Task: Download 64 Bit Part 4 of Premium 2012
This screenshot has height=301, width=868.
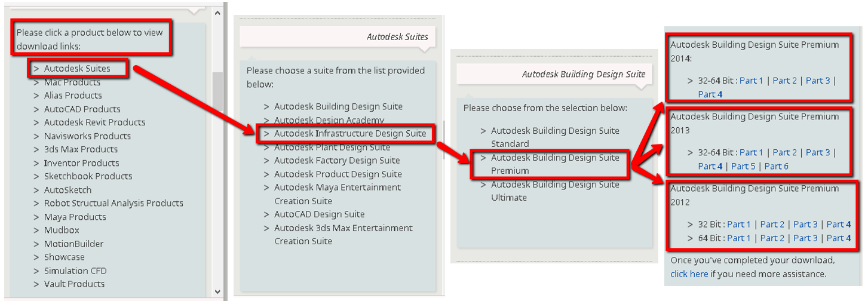Action: 839,238
